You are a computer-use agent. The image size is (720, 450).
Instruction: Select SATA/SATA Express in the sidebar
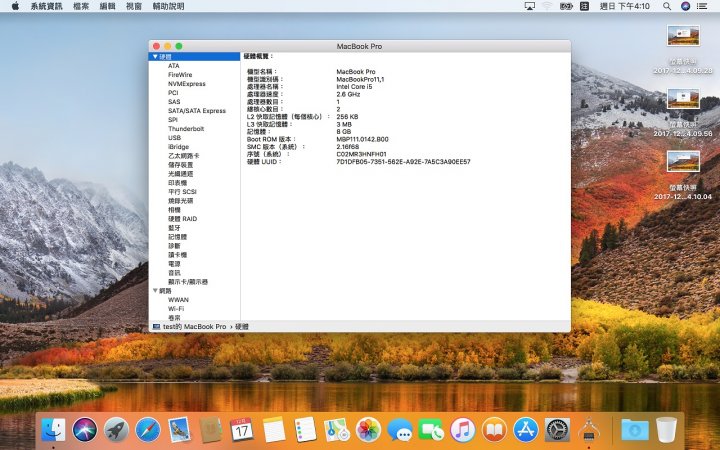coord(197,111)
